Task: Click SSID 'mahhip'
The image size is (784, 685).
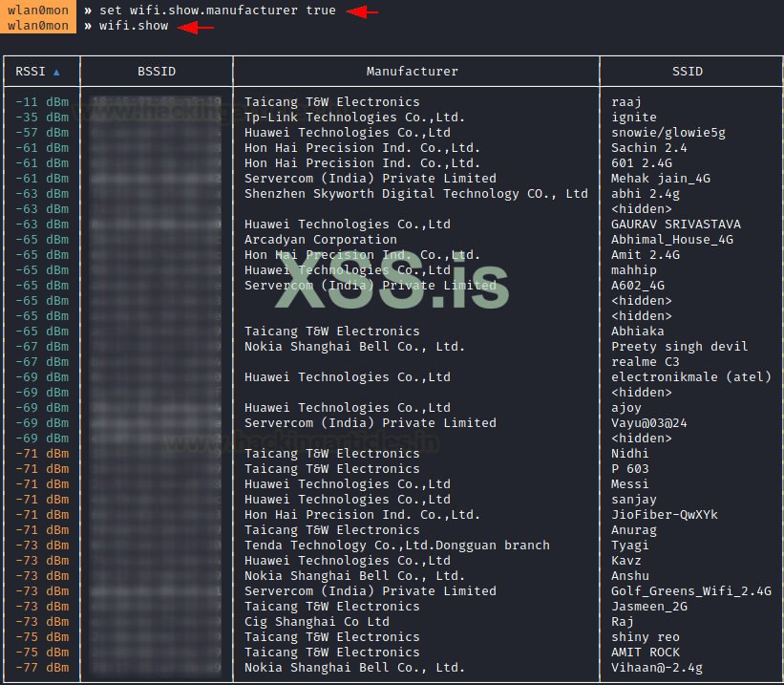Action: pos(634,270)
